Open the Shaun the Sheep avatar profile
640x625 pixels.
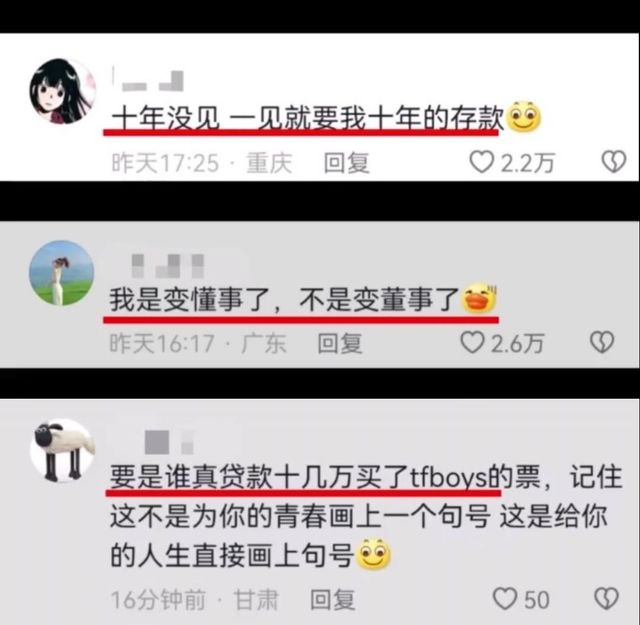coord(63,451)
